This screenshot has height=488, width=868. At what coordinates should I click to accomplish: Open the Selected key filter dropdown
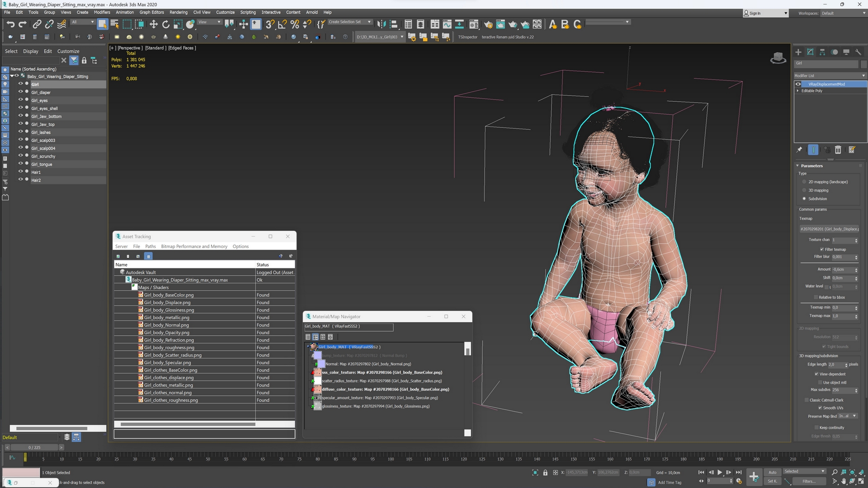click(x=805, y=471)
